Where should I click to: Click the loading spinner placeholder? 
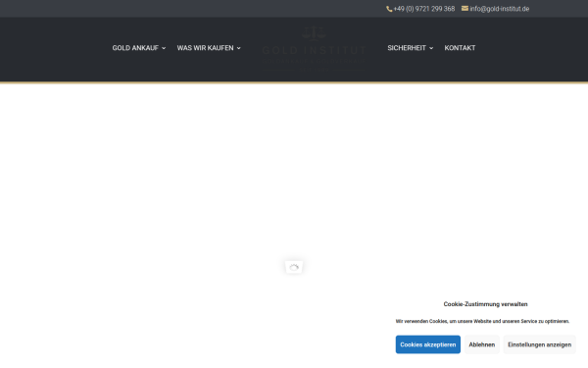click(x=294, y=267)
